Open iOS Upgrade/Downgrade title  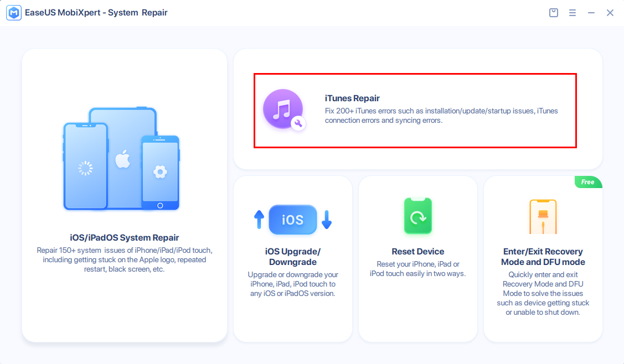(x=292, y=257)
